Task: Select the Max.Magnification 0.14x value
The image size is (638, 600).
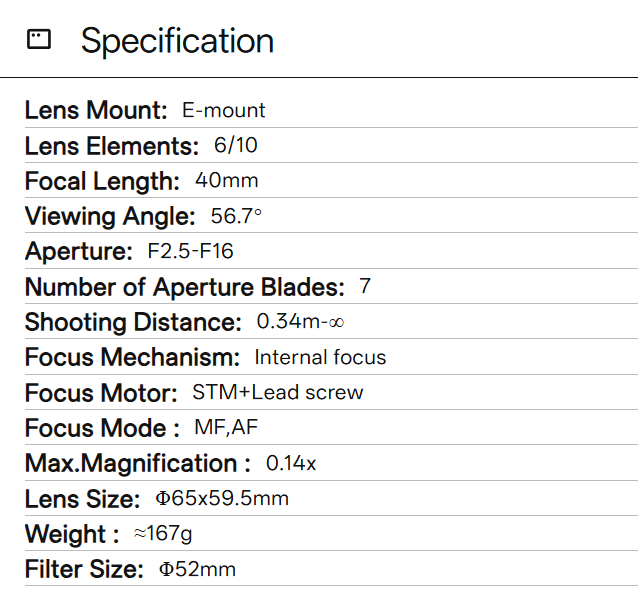Action: tap(291, 463)
